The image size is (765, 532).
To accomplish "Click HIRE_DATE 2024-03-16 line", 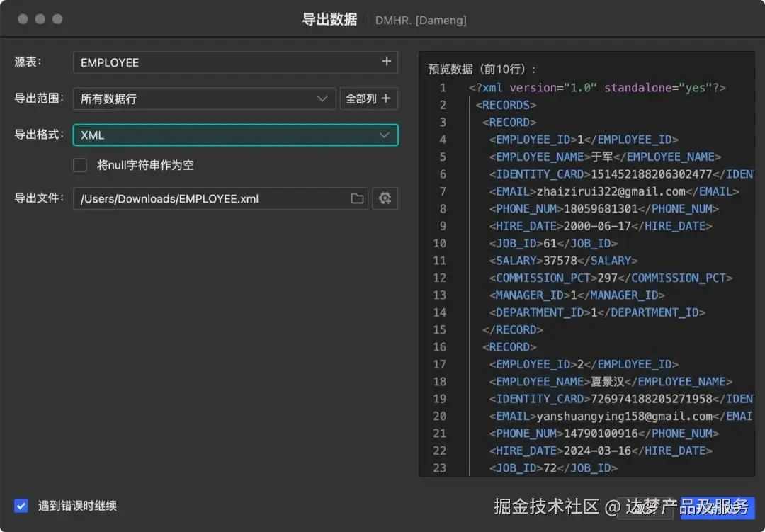I will 601,451.
